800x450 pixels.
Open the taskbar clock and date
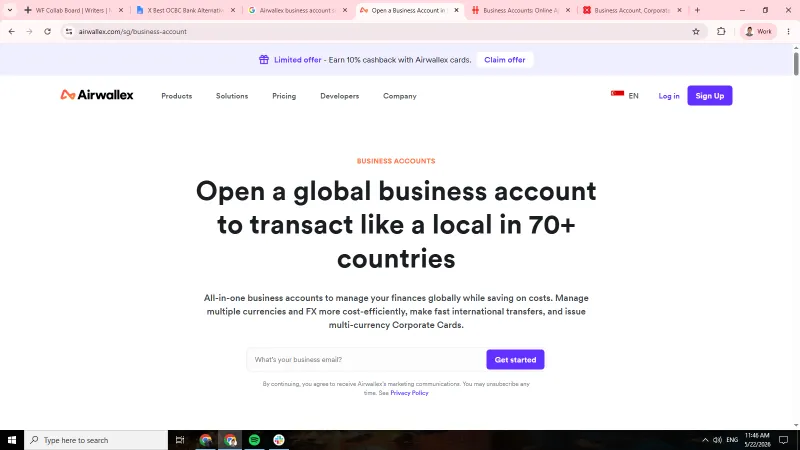click(x=757, y=440)
